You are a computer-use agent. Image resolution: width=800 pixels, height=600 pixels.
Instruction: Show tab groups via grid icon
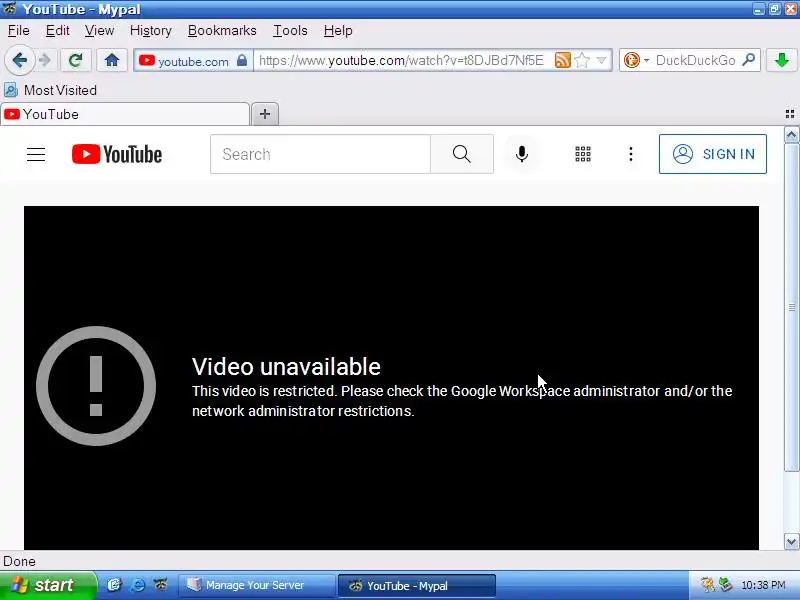click(x=790, y=114)
